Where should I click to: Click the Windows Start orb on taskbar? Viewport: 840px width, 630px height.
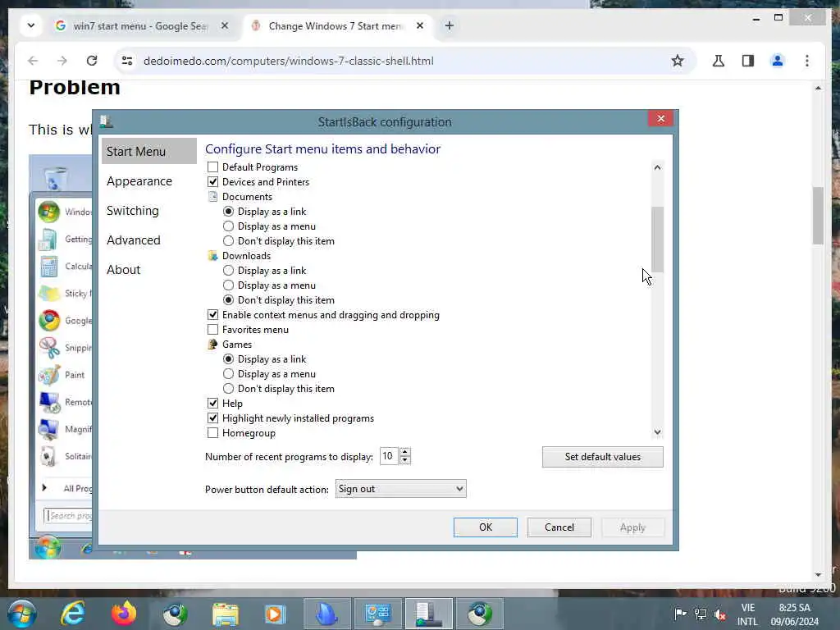pyautogui.click(x=21, y=614)
